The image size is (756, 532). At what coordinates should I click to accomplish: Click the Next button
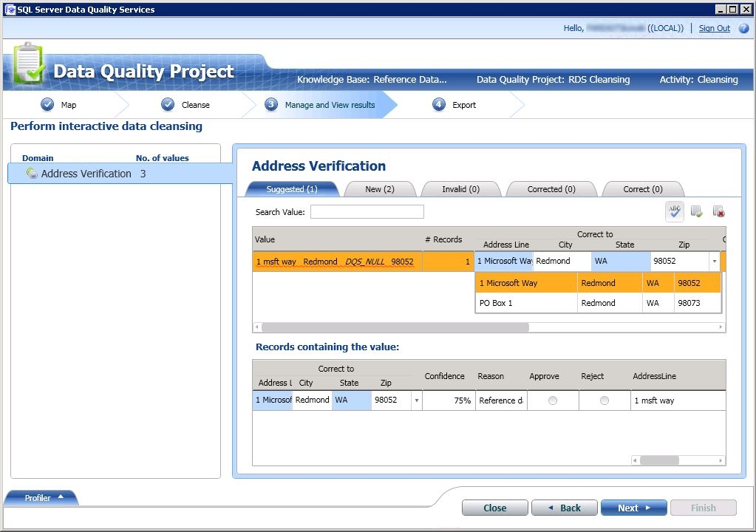pyautogui.click(x=633, y=508)
